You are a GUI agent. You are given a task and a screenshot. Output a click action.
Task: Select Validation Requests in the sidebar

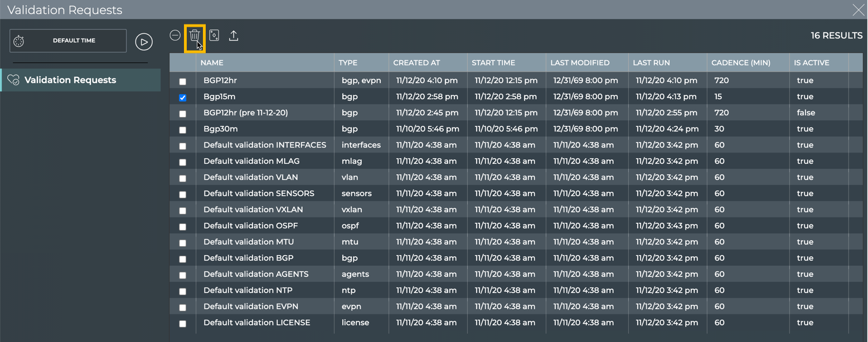point(70,80)
